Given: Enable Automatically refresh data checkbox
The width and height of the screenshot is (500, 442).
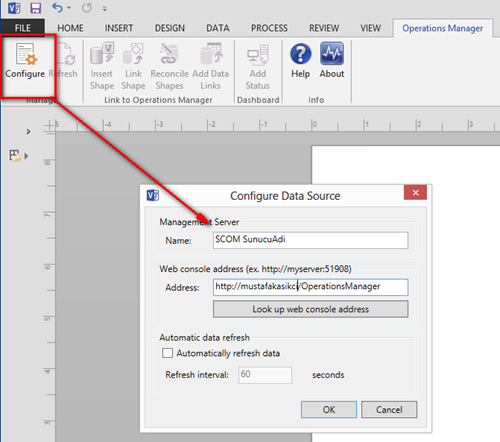Looking at the screenshot, I should [x=167, y=353].
